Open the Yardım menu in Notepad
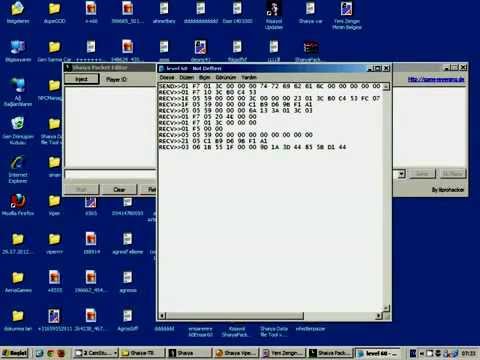The image size is (480, 360). click(249, 77)
